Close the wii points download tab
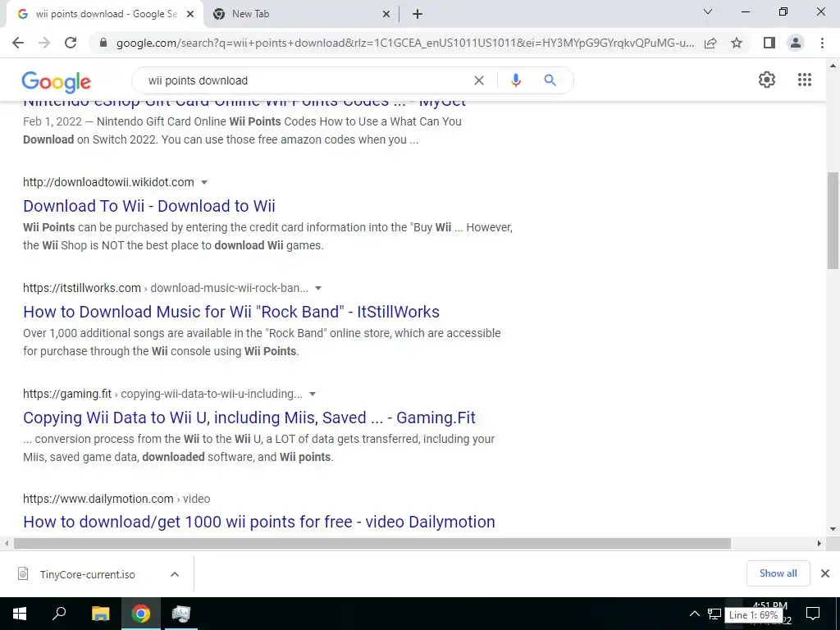This screenshot has width=840, height=630. (x=190, y=14)
